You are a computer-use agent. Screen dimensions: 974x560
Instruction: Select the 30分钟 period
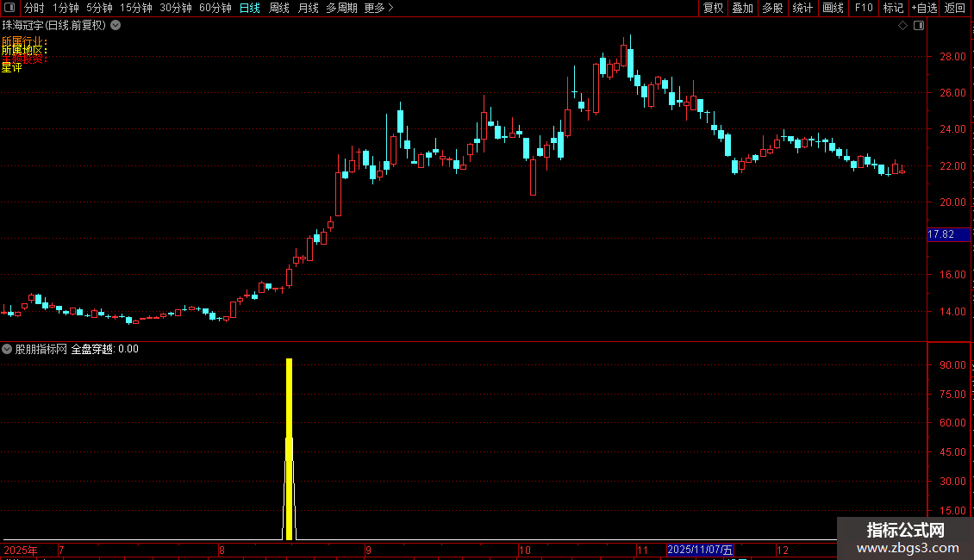(175, 8)
